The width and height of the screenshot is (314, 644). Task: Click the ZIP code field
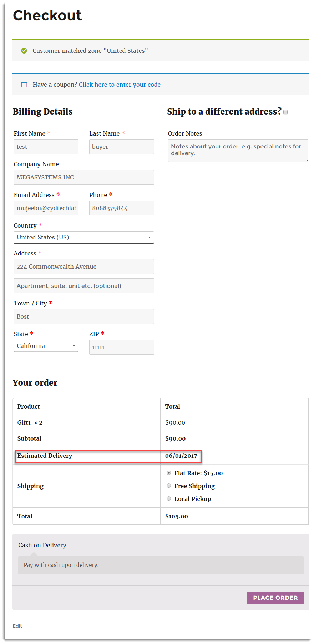coord(122,347)
